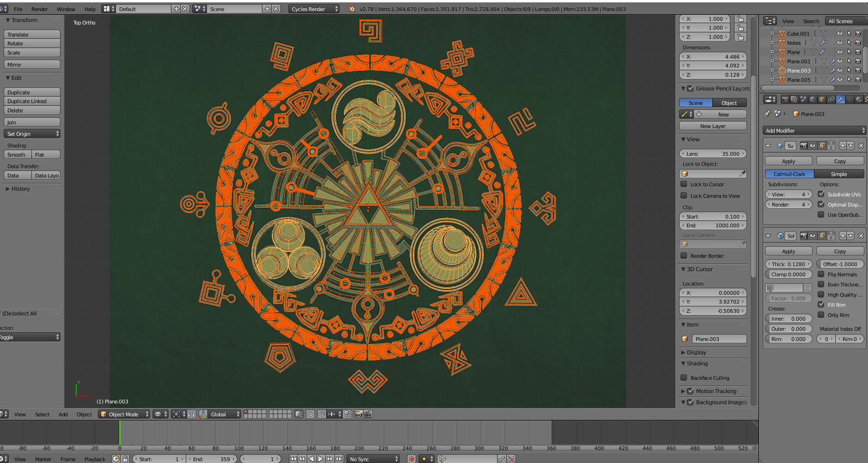Click the Duplicate Linked button

(32, 101)
